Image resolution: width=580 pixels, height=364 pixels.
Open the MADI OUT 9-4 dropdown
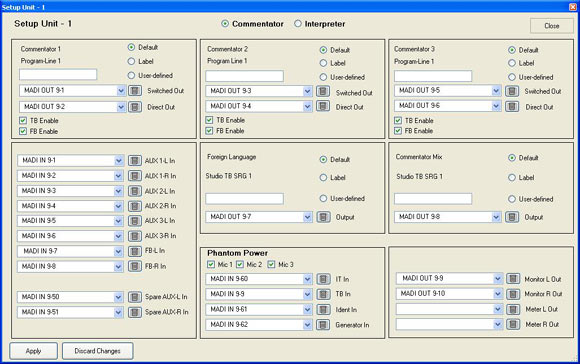point(307,106)
